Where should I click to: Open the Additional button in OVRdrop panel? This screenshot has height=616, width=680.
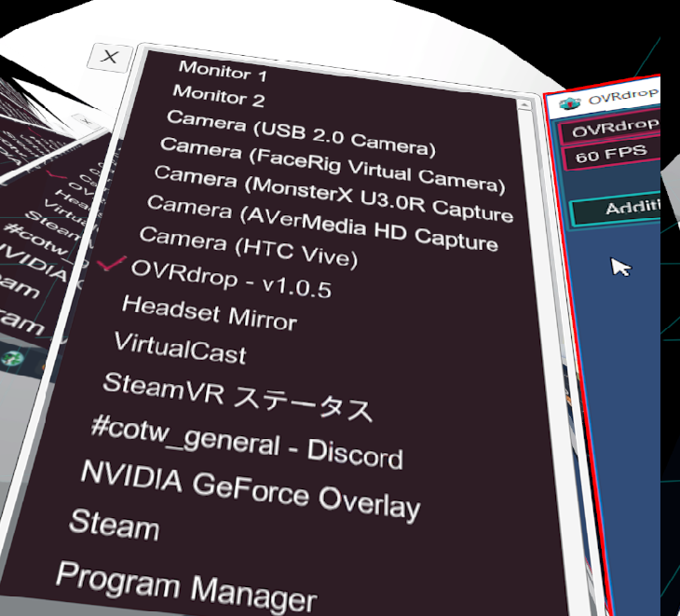click(x=616, y=210)
